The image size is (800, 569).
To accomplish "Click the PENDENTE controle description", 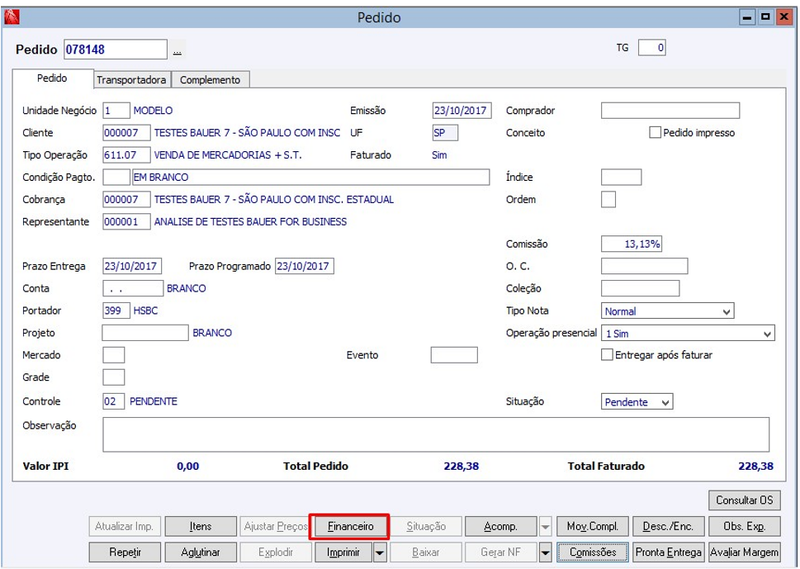I will point(153,401).
